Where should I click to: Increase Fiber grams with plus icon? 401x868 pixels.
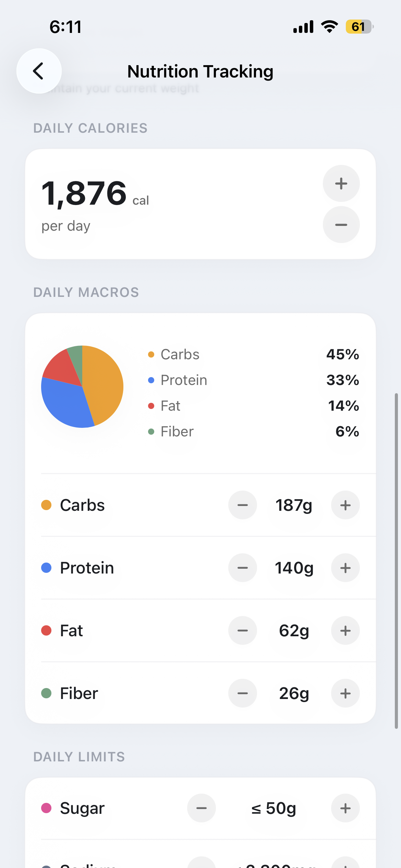(345, 693)
